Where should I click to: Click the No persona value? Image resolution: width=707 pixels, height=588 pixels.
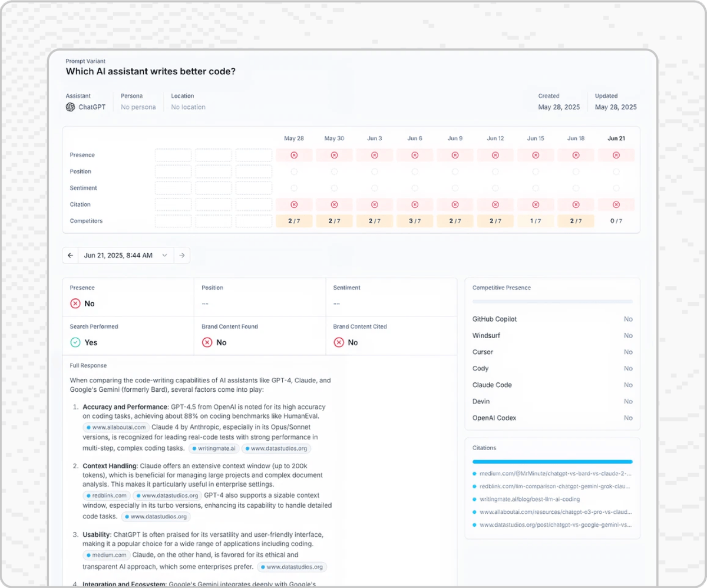click(x=138, y=107)
